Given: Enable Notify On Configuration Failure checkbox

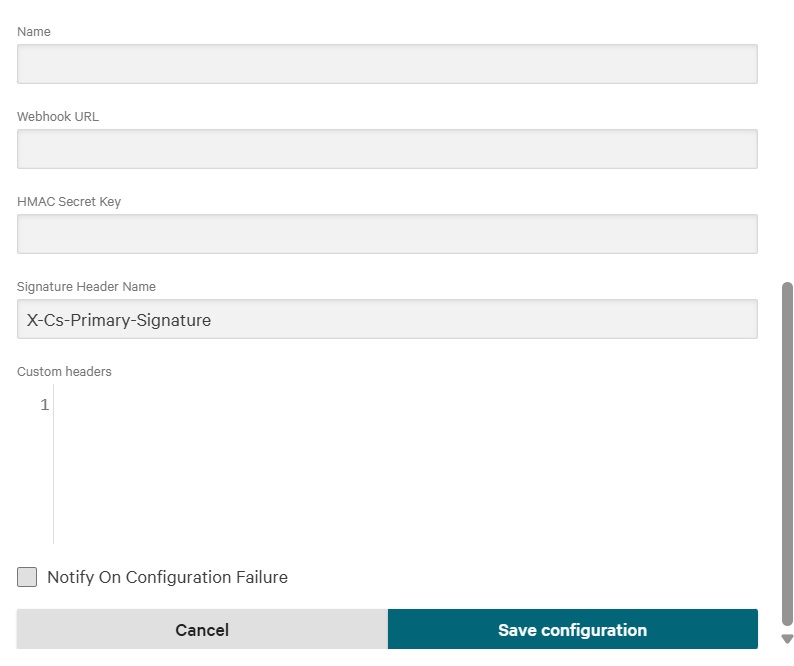Looking at the screenshot, I should point(27,577).
